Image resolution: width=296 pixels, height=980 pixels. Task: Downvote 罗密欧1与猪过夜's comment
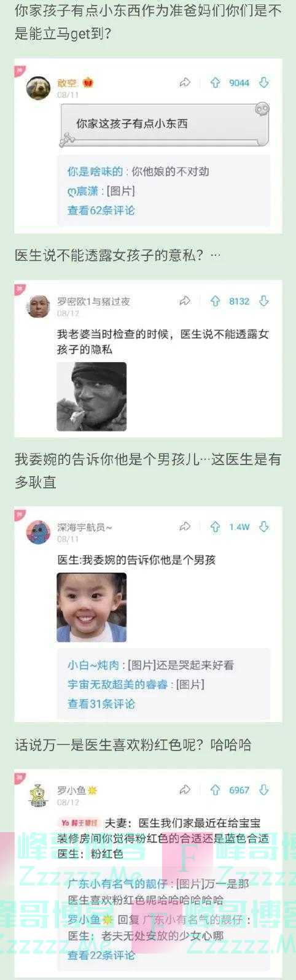[x=264, y=301]
